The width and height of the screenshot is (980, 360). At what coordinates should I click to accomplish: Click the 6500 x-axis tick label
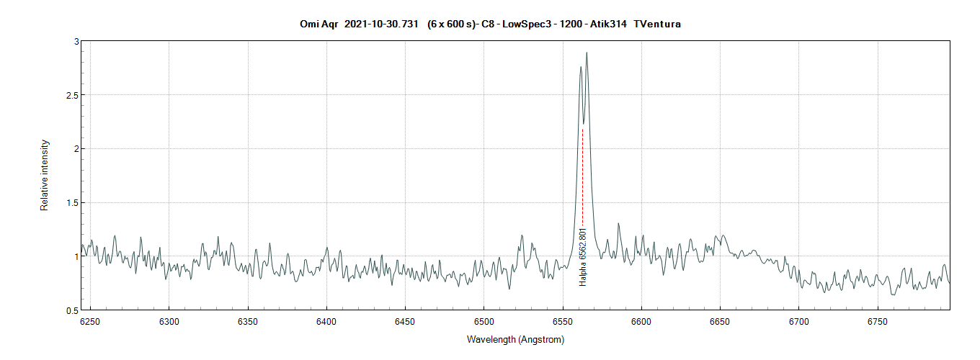484,322
